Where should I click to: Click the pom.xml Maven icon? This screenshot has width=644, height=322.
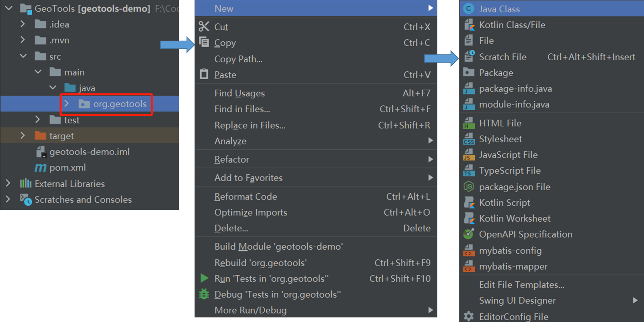tap(40, 168)
